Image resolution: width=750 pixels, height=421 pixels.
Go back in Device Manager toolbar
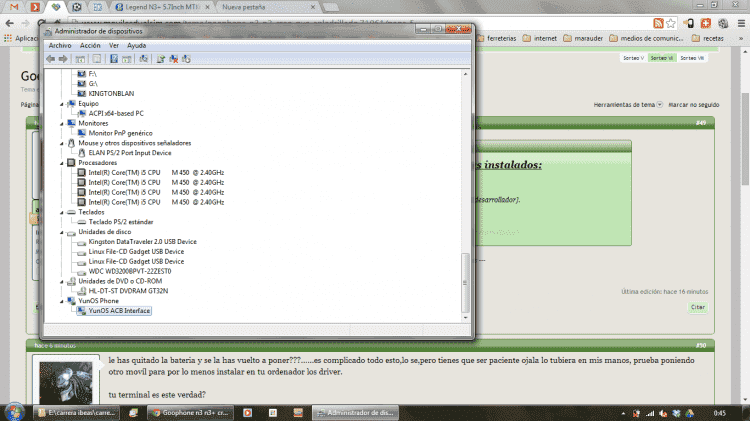point(51,59)
